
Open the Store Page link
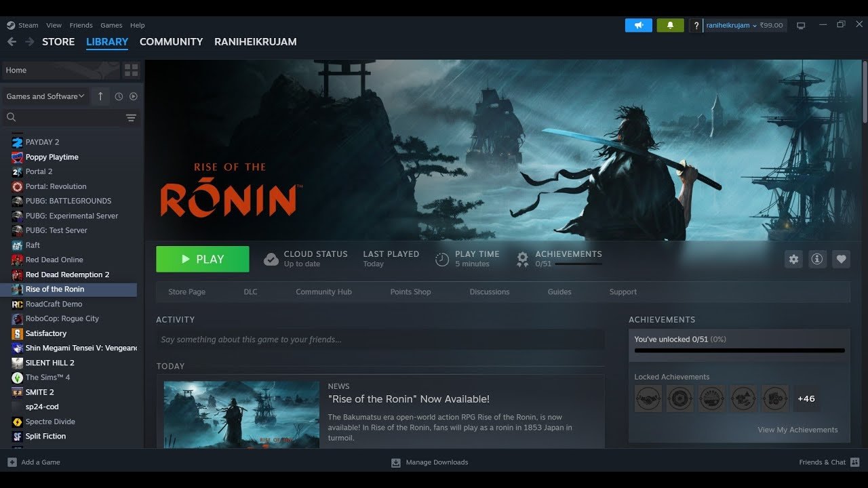pos(186,292)
